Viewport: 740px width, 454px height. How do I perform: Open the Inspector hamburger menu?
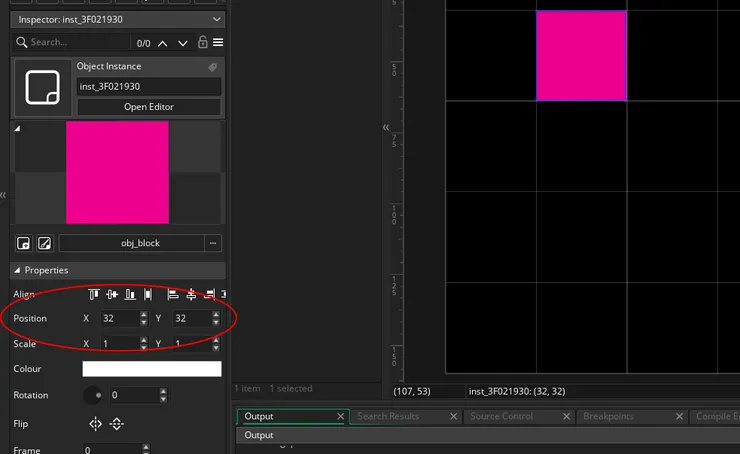(218, 42)
